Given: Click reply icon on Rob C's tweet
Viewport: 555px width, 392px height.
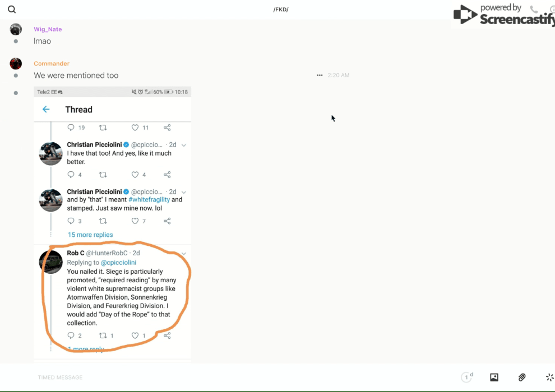Looking at the screenshot, I should pos(71,335).
